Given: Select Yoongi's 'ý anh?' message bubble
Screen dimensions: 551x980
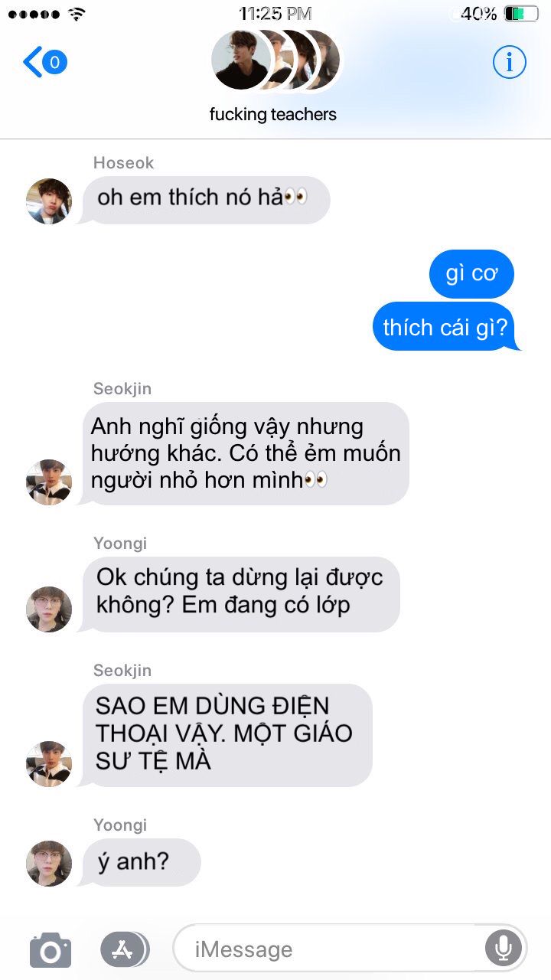Looking at the screenshot, I should click(x=139, y=863).
